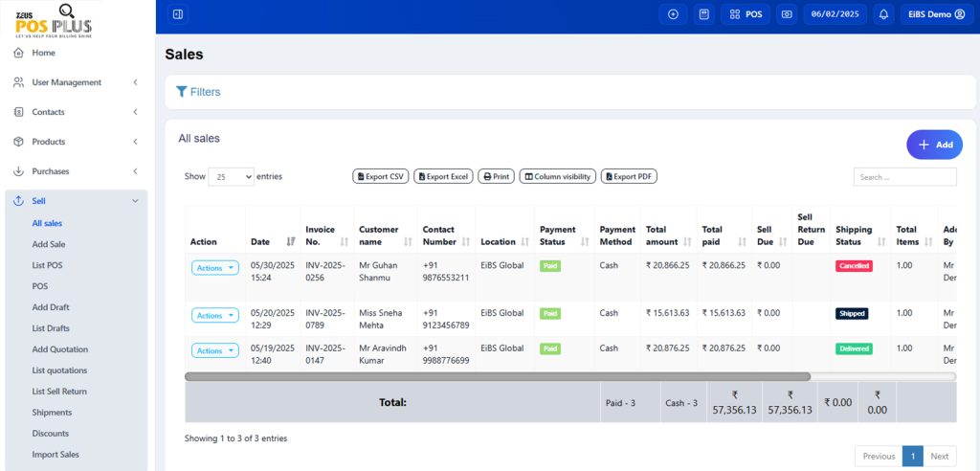Focus the Search input field

pos(904,177)
